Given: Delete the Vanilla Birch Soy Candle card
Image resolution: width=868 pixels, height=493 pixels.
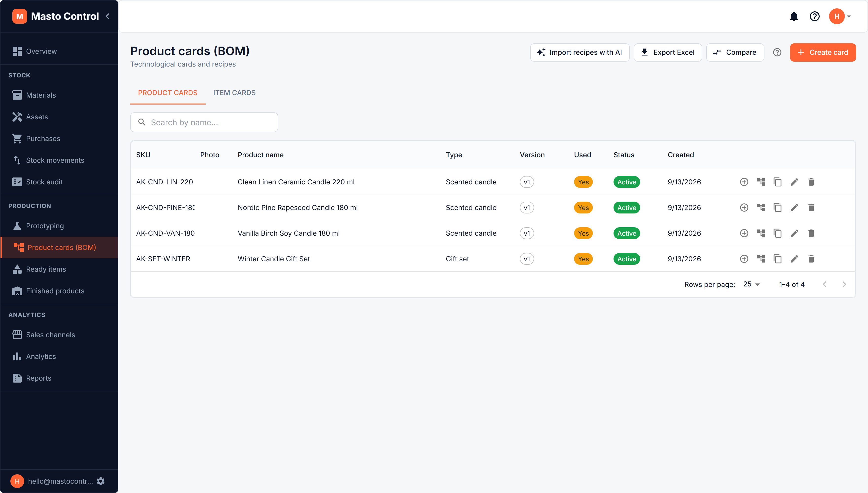Looking at the screenshot, I should 811,233.
